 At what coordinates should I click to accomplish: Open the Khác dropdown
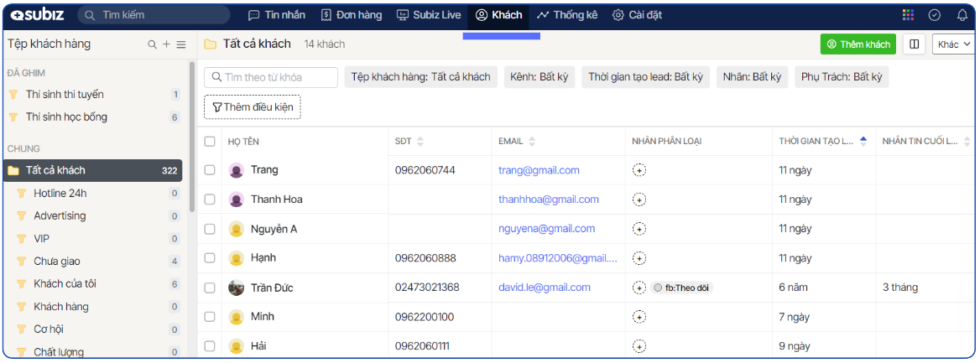click(954, 44)
